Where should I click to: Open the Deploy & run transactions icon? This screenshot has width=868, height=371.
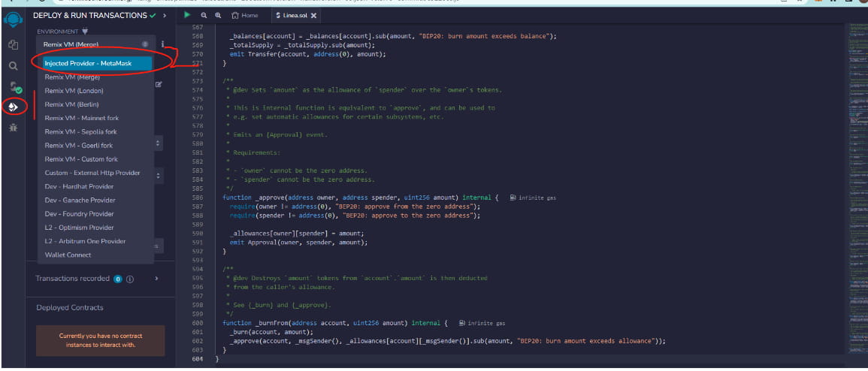[x=14, y=107]
